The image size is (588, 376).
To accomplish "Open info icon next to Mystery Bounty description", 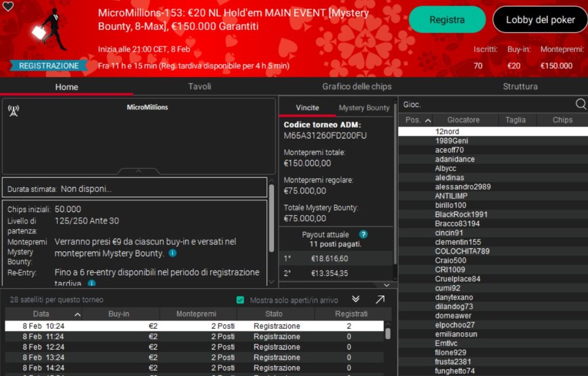I will tap(172, 253).
